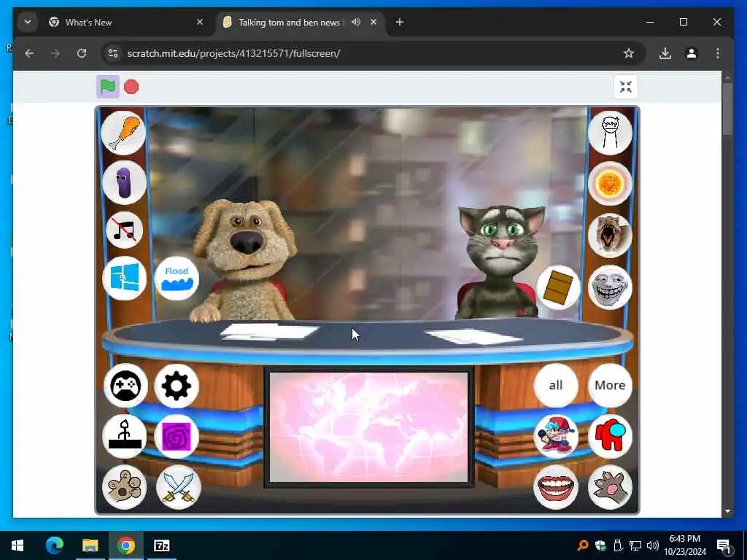
Task: Click the chicken drumstick icon
Action: click(x=123, y=133)
